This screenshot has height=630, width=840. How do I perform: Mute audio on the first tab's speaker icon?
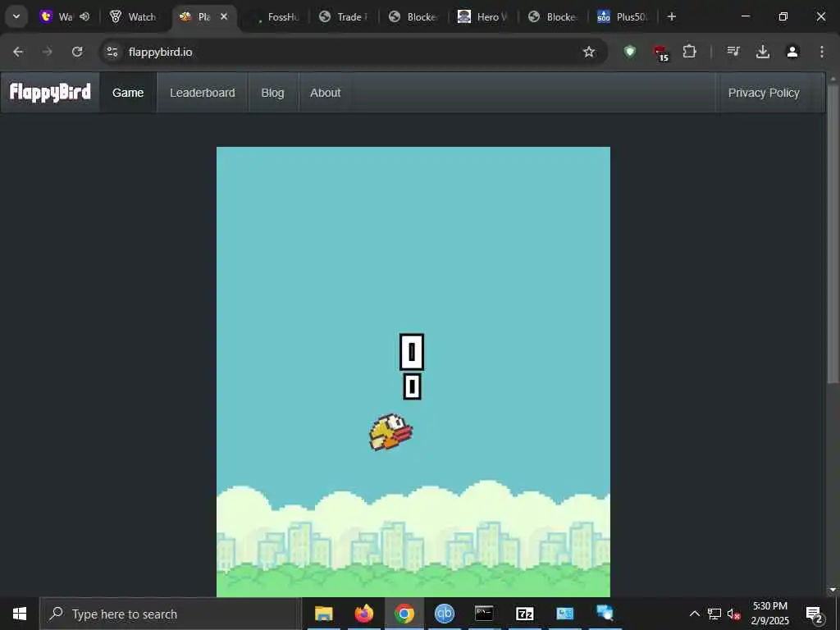point(84,16)
